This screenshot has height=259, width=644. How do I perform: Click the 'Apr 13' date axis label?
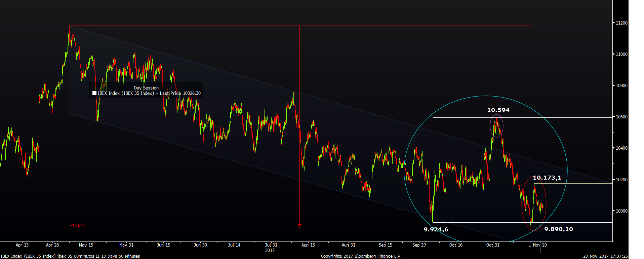[x=22, y=245]
